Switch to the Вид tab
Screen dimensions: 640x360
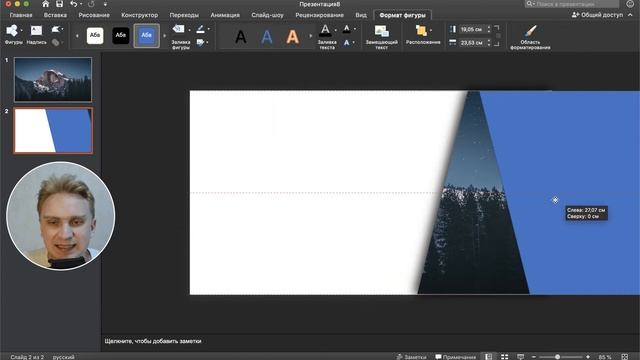pos(361,15)
